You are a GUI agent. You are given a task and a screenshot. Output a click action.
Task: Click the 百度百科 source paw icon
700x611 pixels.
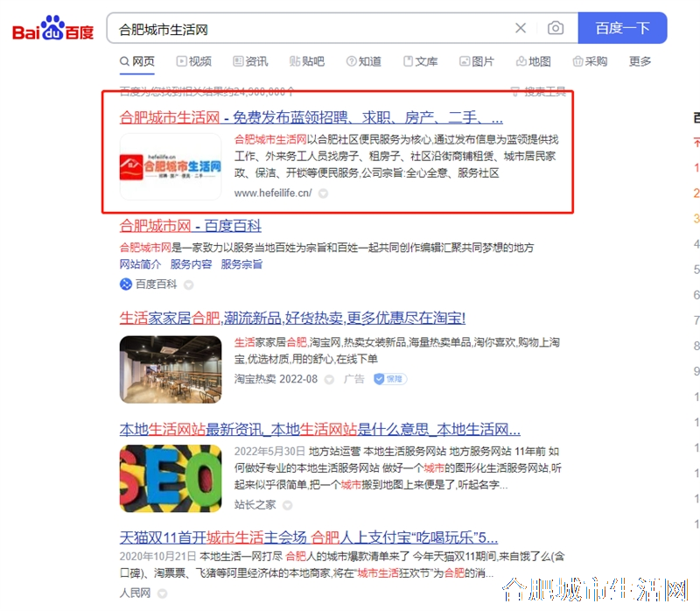point(126,284)
